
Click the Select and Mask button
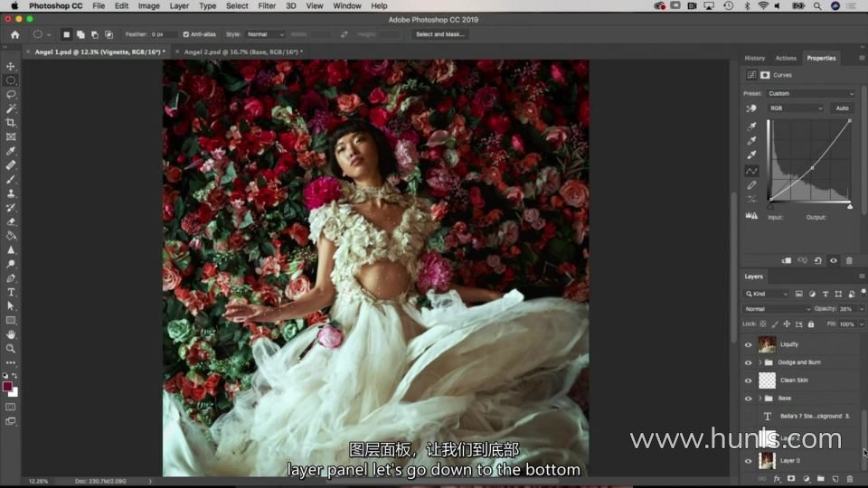440,34
